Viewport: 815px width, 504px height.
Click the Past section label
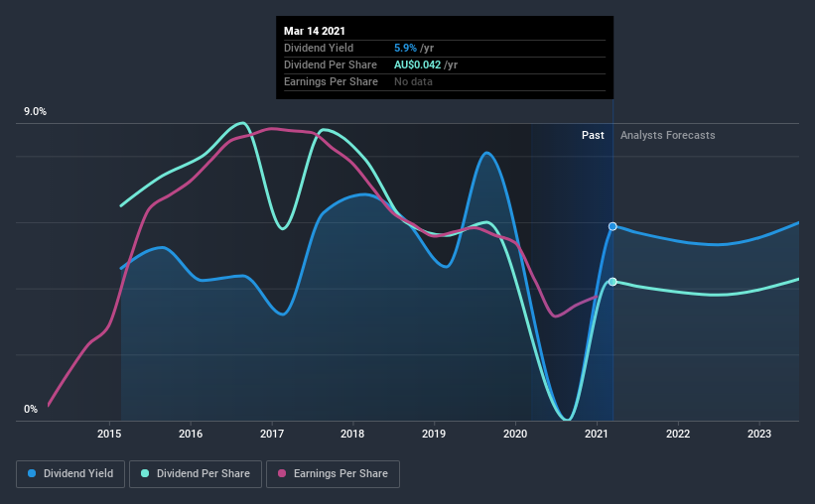tap(593, 135)
